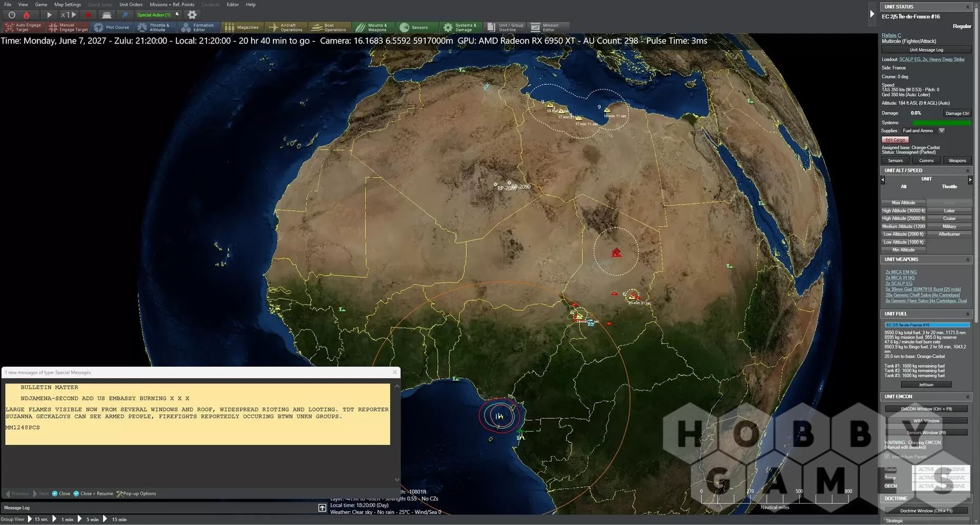Viewport: 980px width, 525px height.
Task: Open the Sensors toolbar button
Action: (x=418, y=27)
